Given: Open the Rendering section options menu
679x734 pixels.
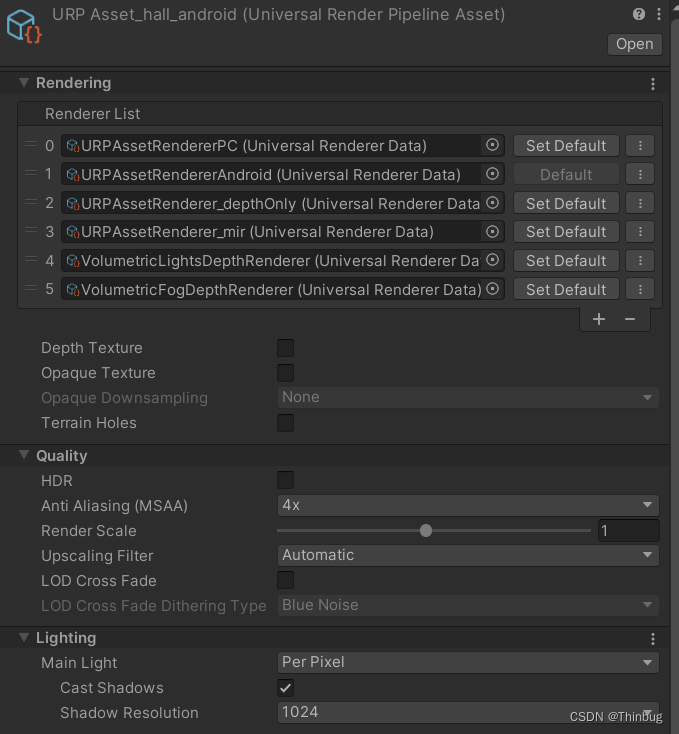Looking at the screenshot, I should [653, 84].
